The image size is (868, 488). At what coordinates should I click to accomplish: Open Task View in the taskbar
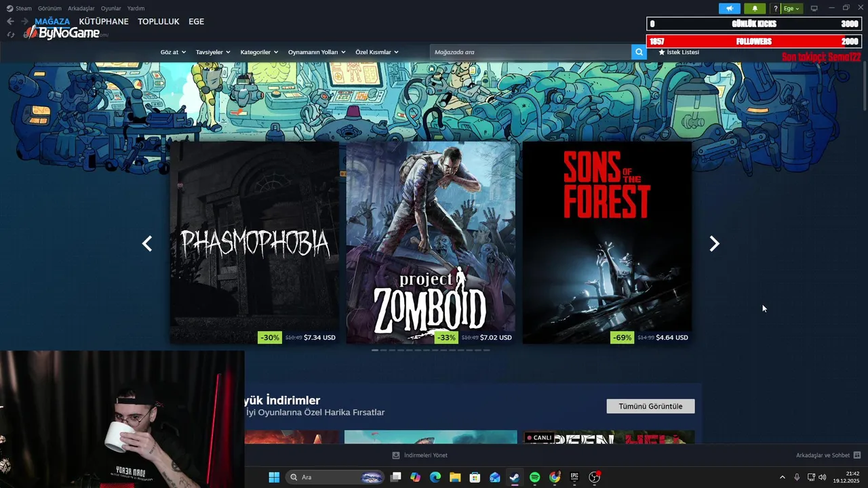pyautogui.click(x=396, y=477)
